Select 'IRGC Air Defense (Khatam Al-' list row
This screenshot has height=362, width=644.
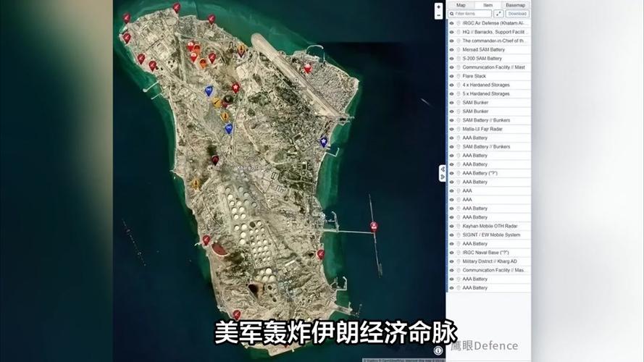click(493, 23)
